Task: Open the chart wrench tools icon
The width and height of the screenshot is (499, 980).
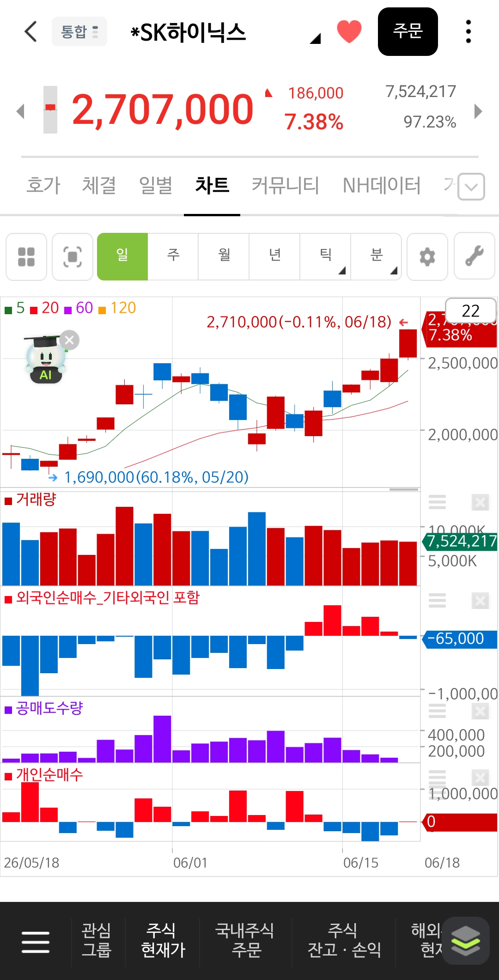Action: click(475, 256)
